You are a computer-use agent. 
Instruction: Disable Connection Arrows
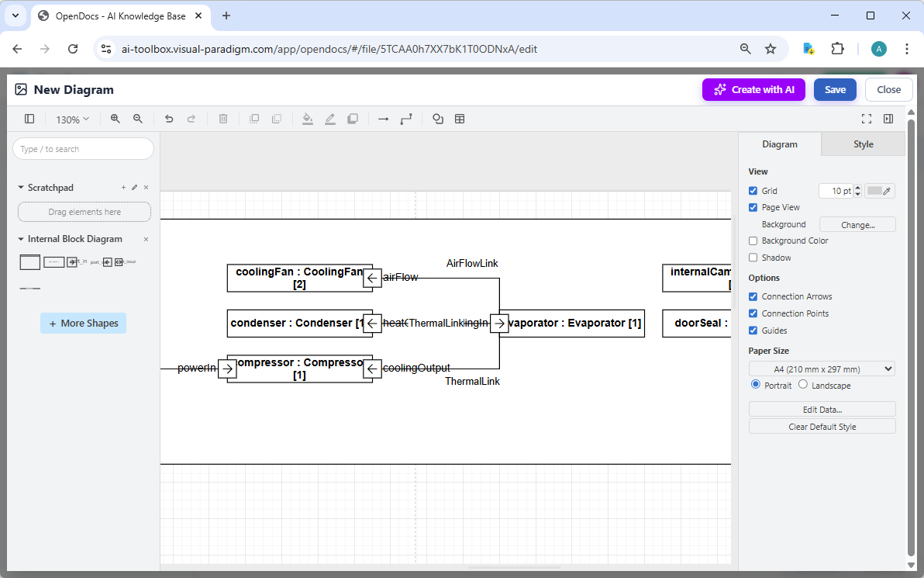753,296
